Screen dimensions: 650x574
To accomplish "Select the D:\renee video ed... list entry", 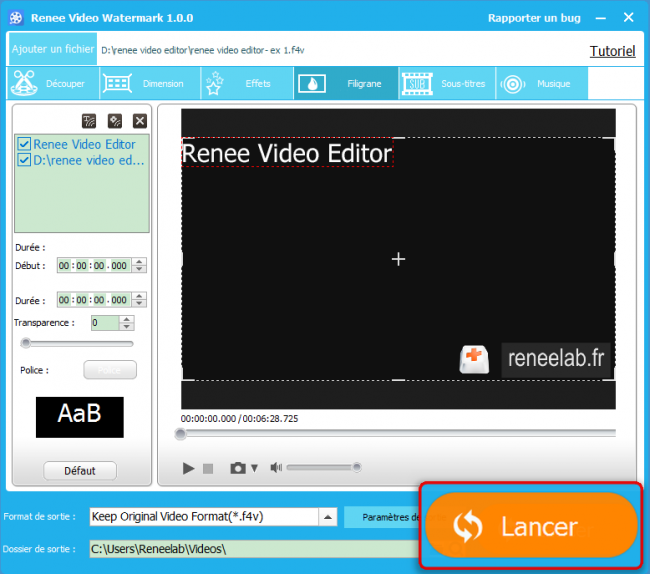I will click(88, 160).
